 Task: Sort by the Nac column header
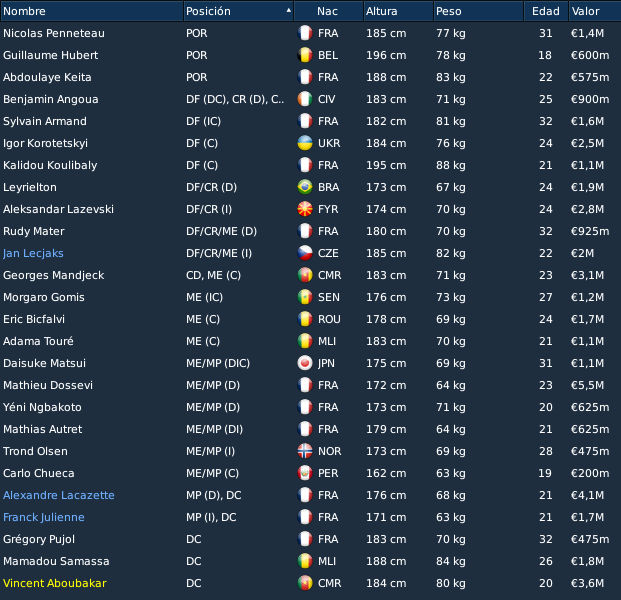(328, 11)
